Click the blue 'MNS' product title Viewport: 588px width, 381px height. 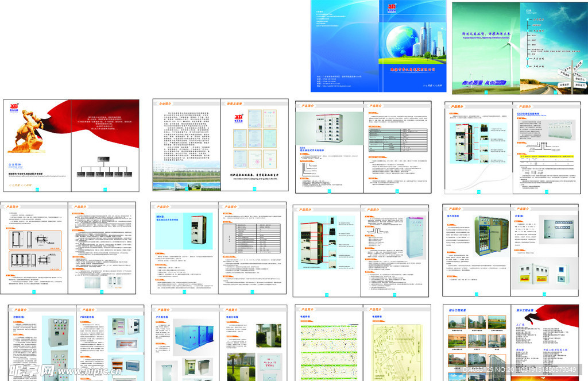160,217
